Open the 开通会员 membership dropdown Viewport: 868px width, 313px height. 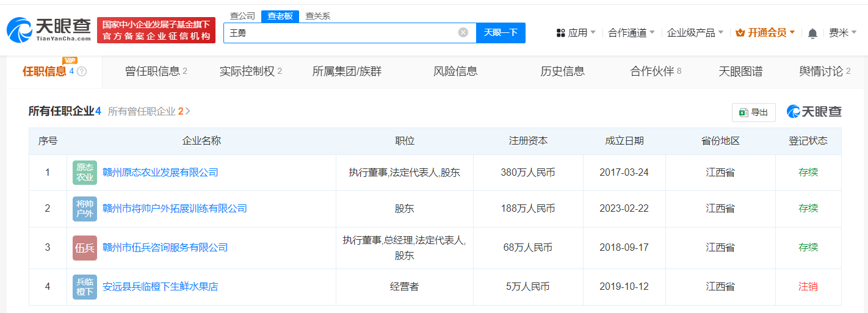(765, 33)
